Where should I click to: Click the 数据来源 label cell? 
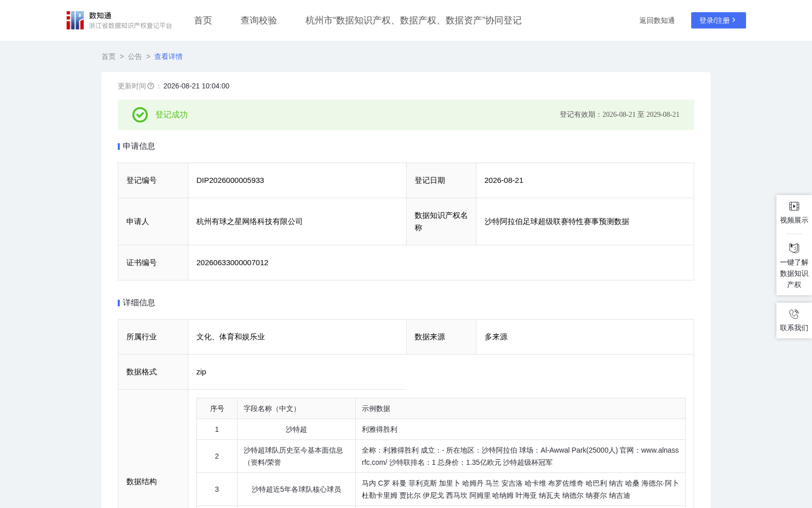coord(441,337)
